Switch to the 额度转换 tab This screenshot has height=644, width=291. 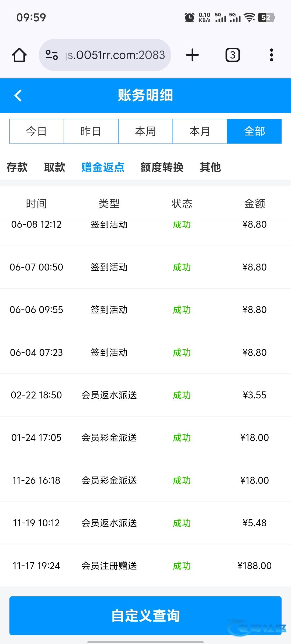point(162,167)
